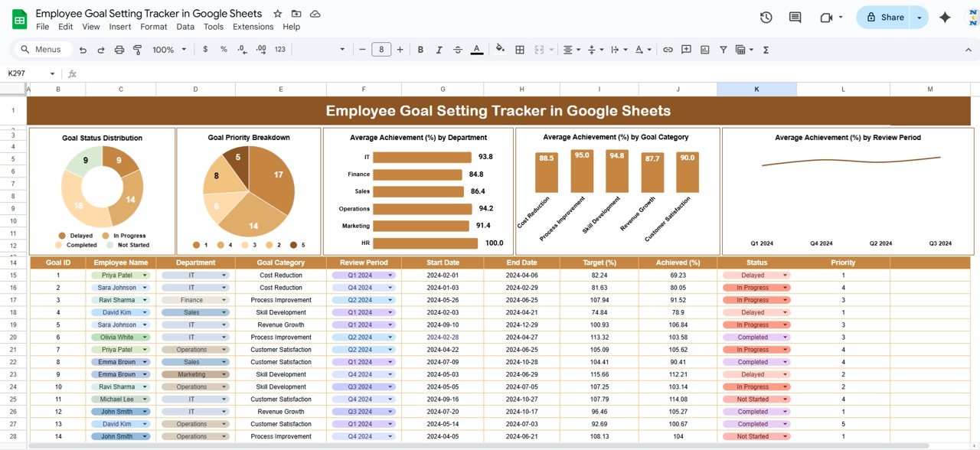Toggle strikethrough formatting
Viewport: 980px width, 450px height.
pos(458,50)
